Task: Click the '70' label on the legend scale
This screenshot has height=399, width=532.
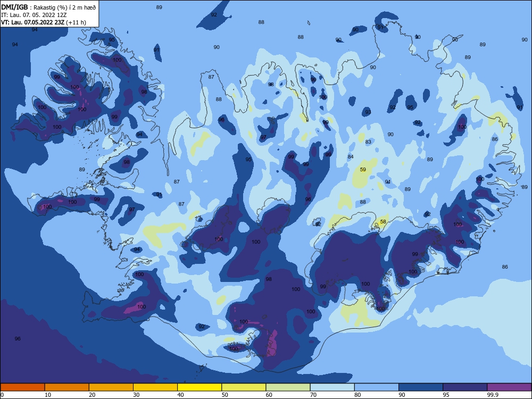Action: pyautogui.click(x=313, y=395)
